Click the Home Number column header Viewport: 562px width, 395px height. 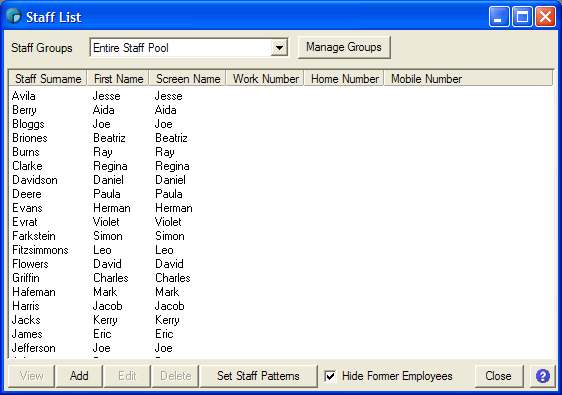[x=344, y=78]
